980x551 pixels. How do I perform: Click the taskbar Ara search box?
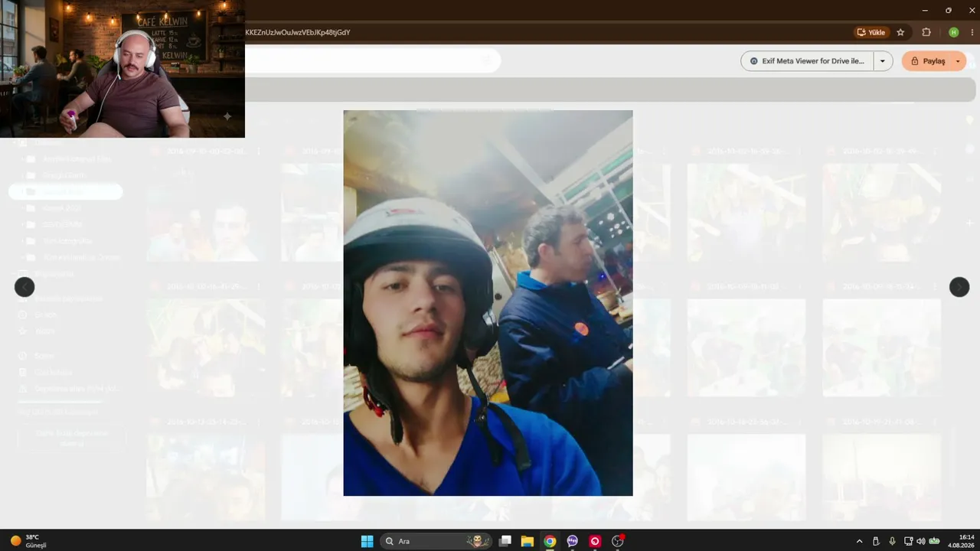point(436,541)
